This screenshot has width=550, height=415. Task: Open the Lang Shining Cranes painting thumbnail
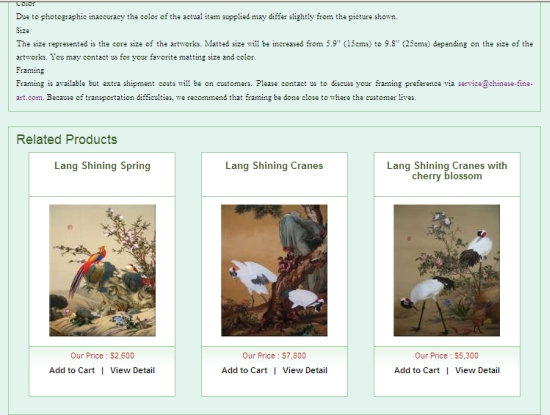274,270
